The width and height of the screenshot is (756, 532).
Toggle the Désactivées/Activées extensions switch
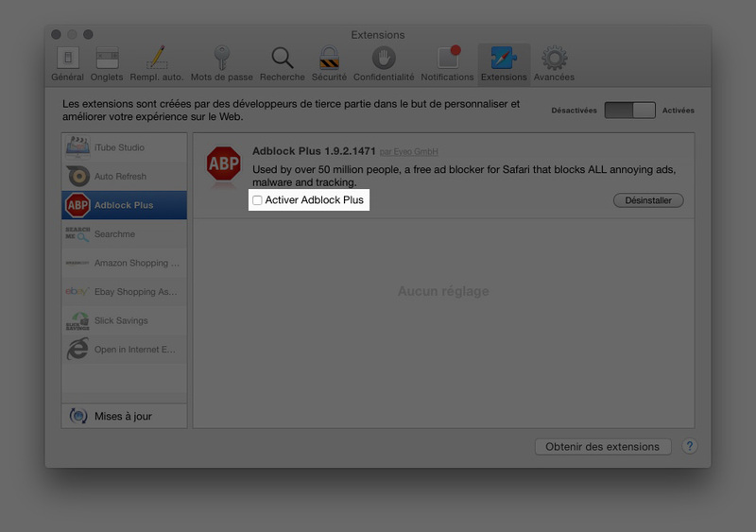(629, 110)
